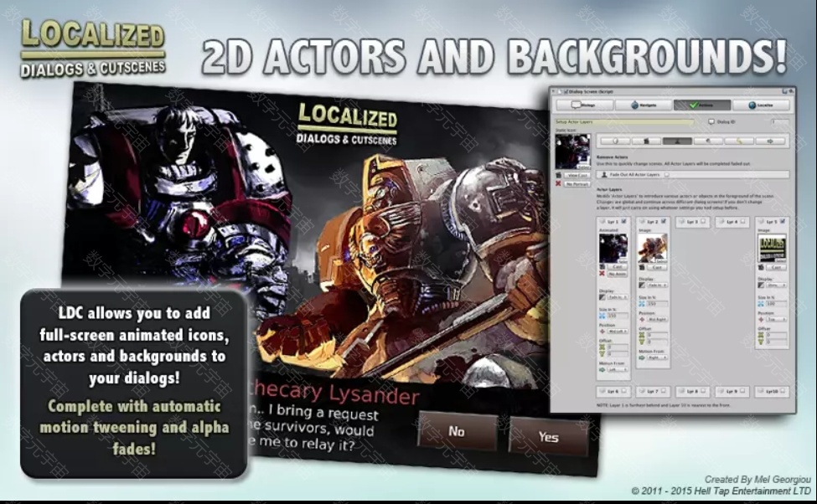This screenshot has width=817, height=504.
Task: Click the Cast button in Lyr 2
Action: (656, 267)
